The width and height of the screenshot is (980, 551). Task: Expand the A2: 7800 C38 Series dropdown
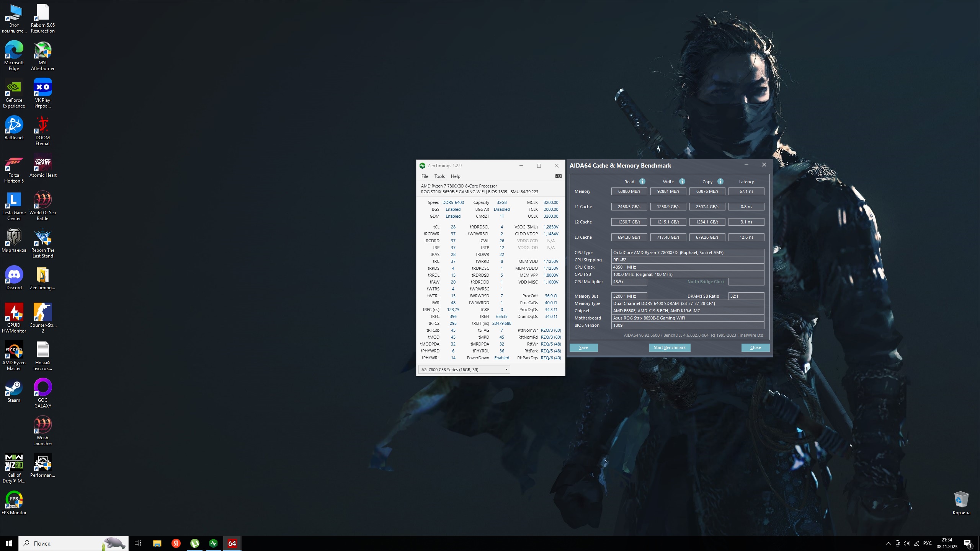[x=506, y=369]
